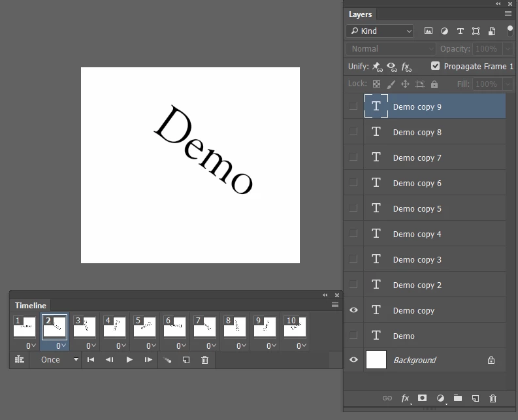Screen dimensions: 518x420
Task: Toggle layer filtering switch on Layers panel
Action: click(510, 31)
